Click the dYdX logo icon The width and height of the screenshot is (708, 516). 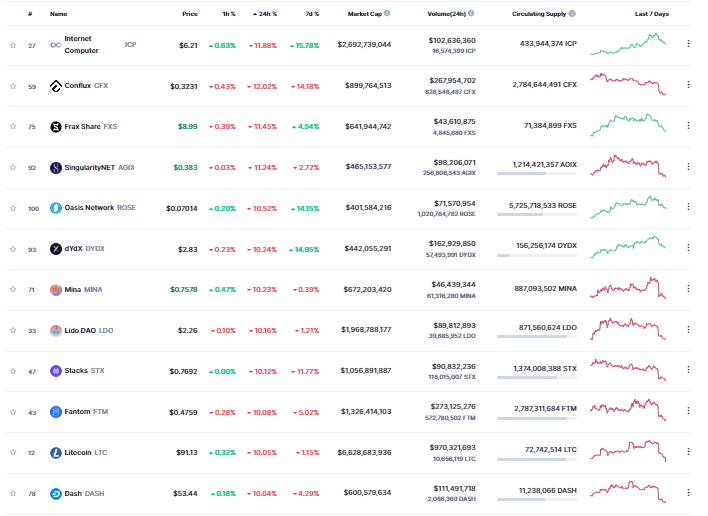[56, 249]
